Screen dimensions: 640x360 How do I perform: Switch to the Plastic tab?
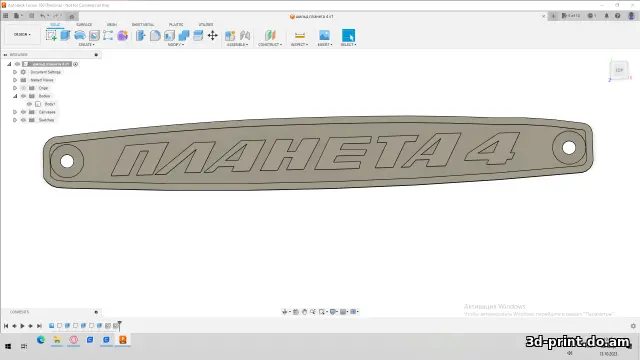click(x=176, y=24)
